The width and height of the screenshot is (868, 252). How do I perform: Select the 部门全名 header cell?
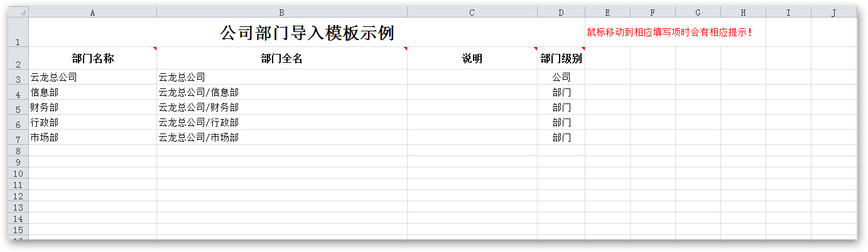[x=281, y=59]
